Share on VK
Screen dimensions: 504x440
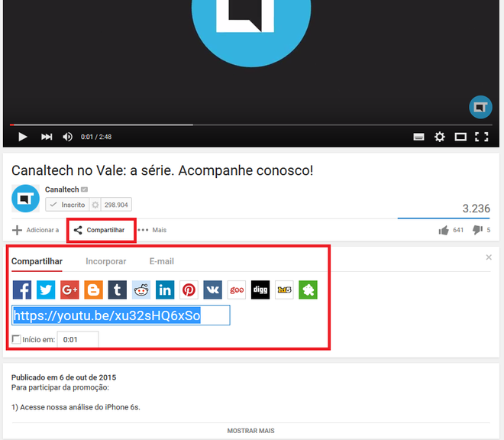[x=213, y=290]
